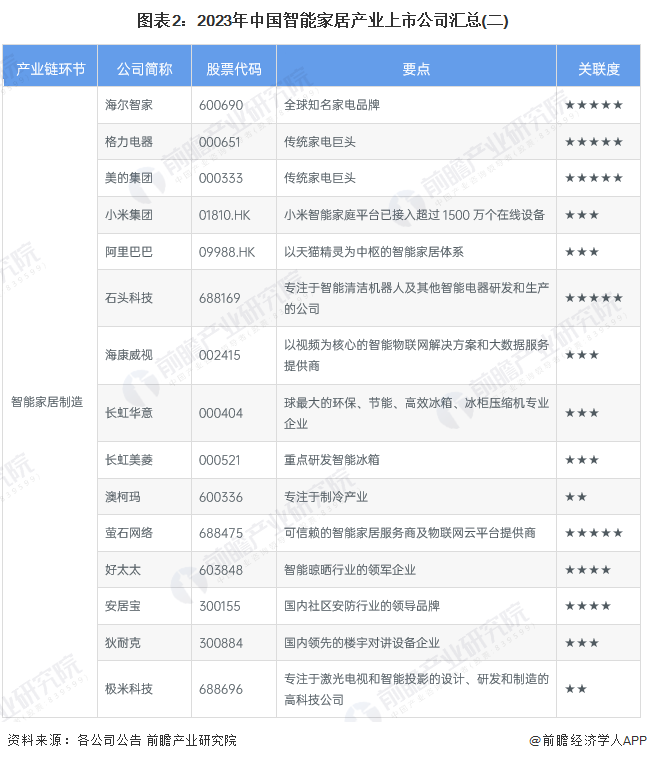647x761 pixels.
Task: Select company name 长虹华意
Action: pyautogui.click(x=129, y=413)
